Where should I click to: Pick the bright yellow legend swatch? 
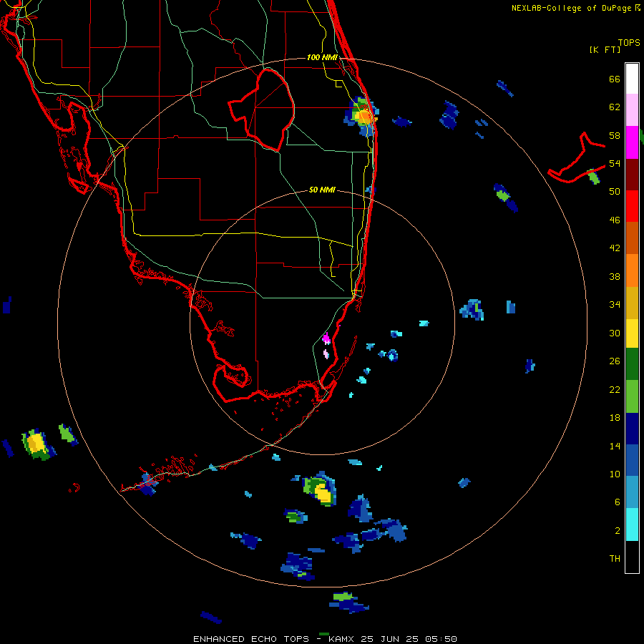[x=632, y=333]
